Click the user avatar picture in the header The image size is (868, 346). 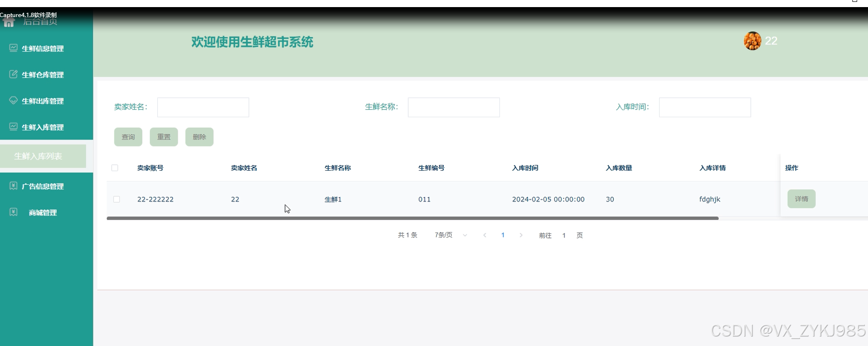[752, 41]
